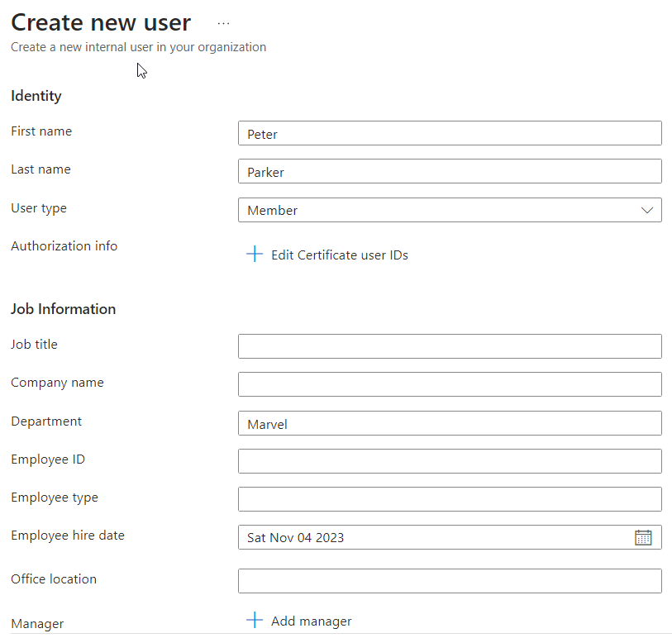The image size is (672, 638).
Task: Focus the Office location input box
Action: (449, 581)
